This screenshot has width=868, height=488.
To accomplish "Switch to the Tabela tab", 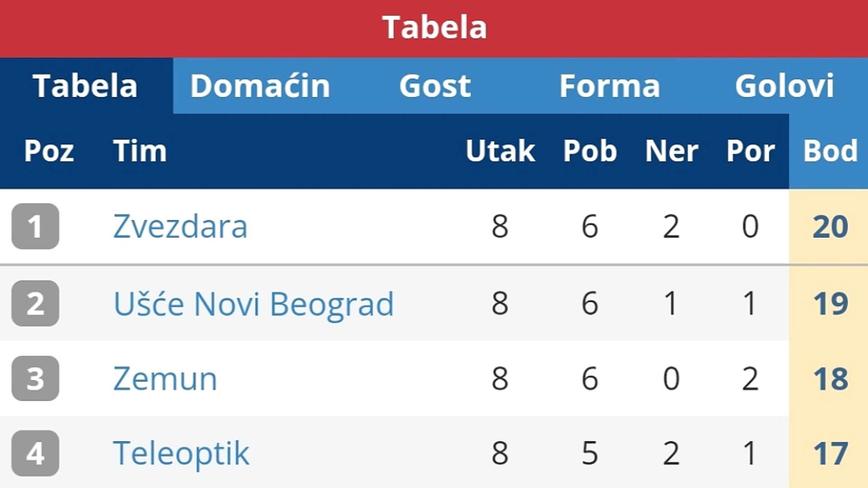I will tap(86, 86).
